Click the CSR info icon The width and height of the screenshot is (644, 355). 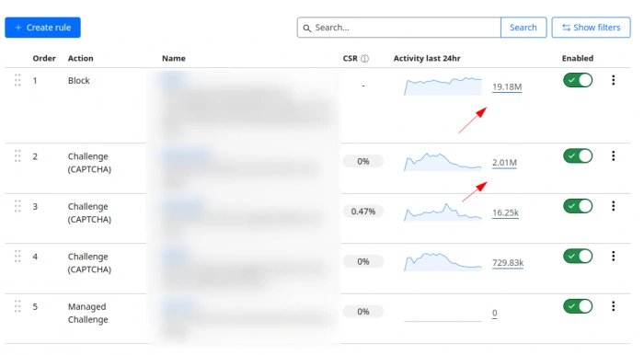[x=364, y=59]
